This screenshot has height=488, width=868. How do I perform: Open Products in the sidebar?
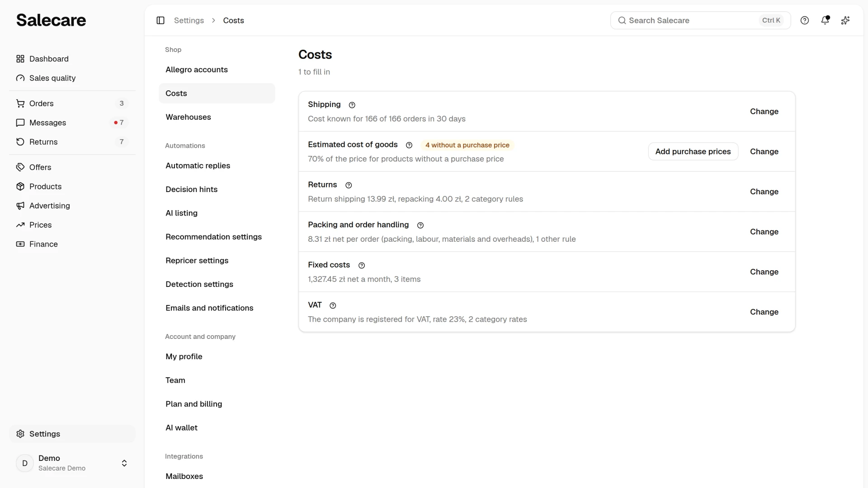point(72,187)
